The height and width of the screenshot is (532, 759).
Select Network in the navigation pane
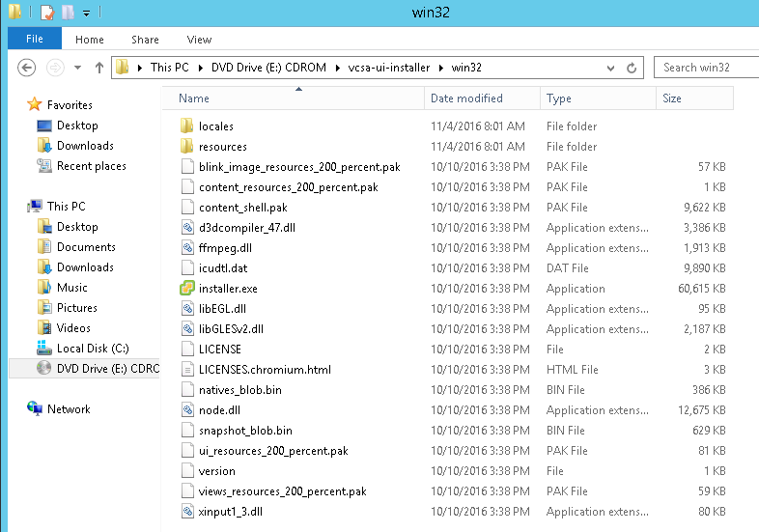click(69, 409)
